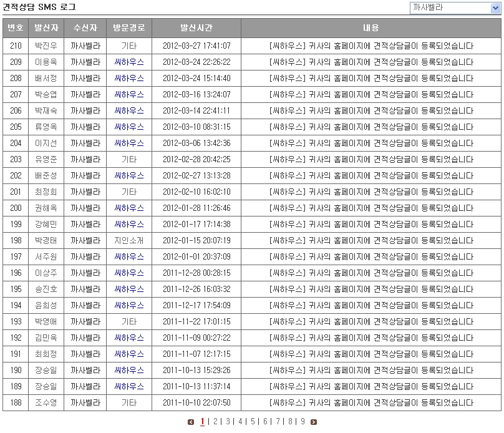Click the 씨하우스 link in row 194

[129, 305]
